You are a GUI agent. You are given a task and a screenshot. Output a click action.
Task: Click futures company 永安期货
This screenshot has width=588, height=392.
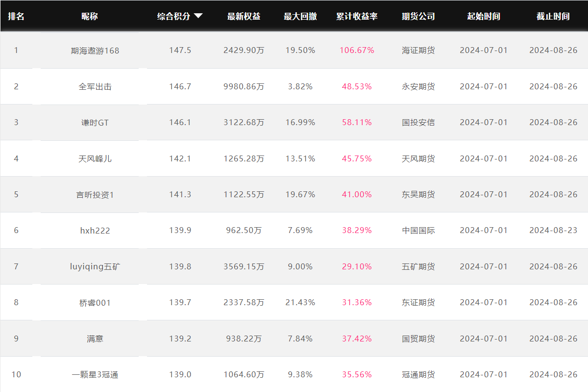pos(418,86)
